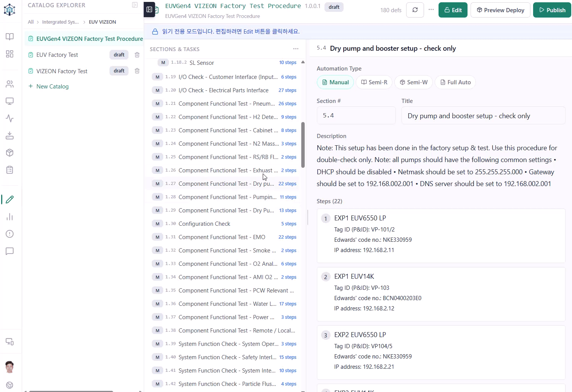This screenshot has width=572, height=392.
Task: Open the download tray icon in sidebar
Action: (10, 136)
